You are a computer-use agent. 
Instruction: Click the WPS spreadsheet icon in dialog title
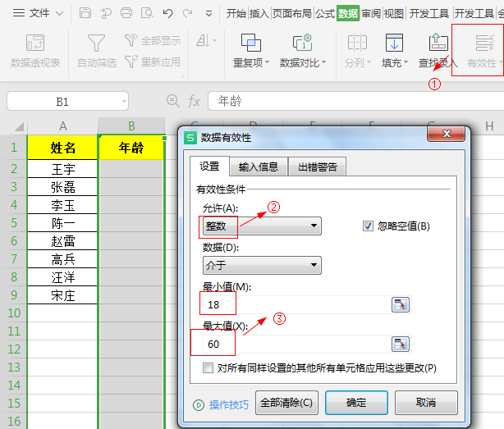point(190,138)
